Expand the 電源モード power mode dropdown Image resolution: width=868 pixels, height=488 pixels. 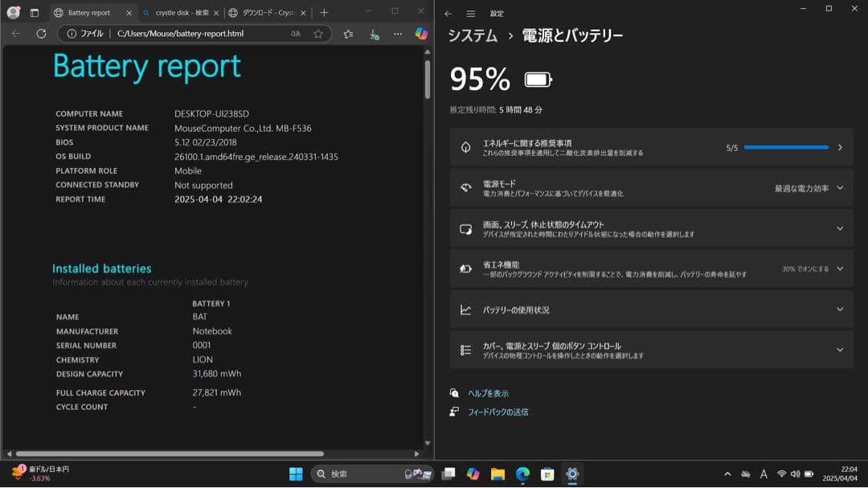click(839, 187)
